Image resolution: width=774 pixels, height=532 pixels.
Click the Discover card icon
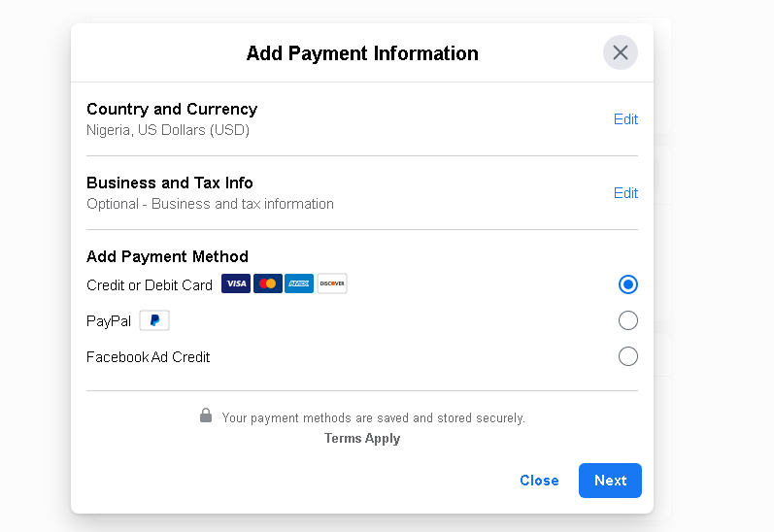[332, 284]
